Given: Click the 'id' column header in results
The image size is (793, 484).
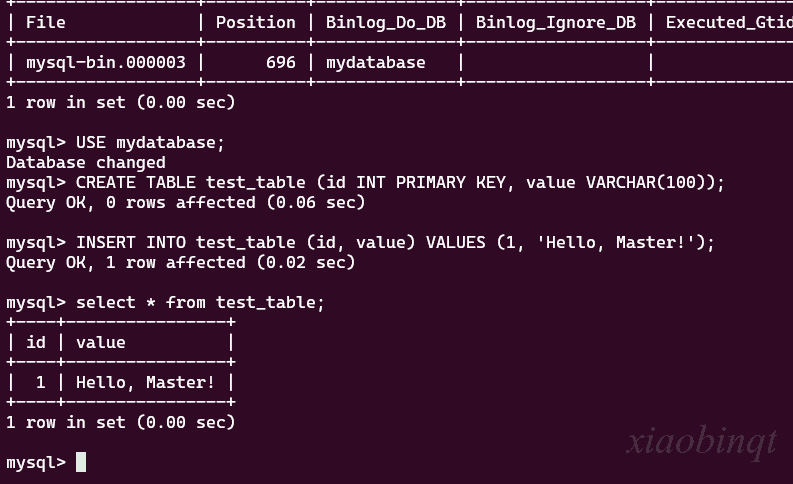Looking at the screenshot, I should [x=36, y=342].
